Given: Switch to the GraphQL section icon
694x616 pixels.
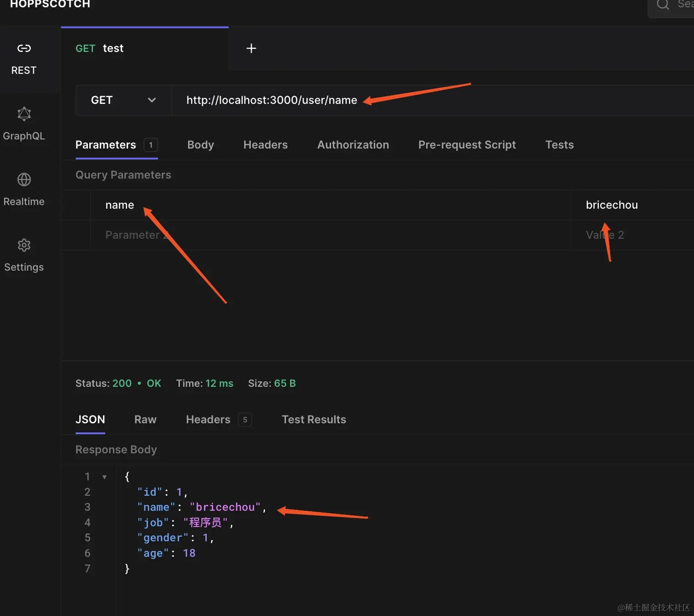Looking at the screenshot, I should tap(24, 114).
